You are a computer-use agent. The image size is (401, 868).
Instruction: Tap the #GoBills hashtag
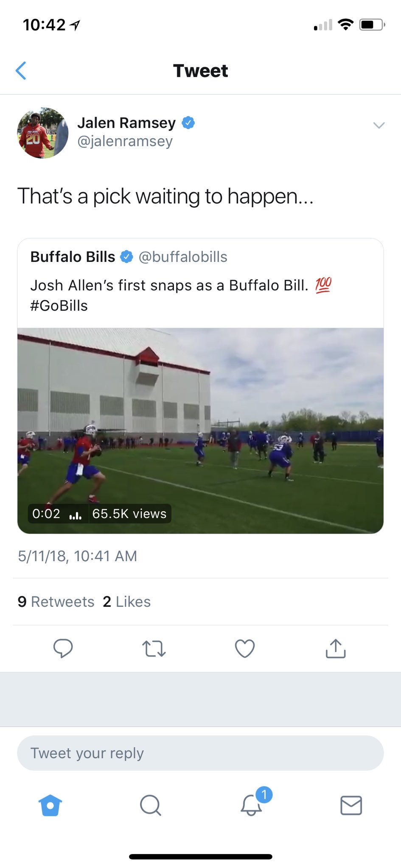tap(59, 306)
